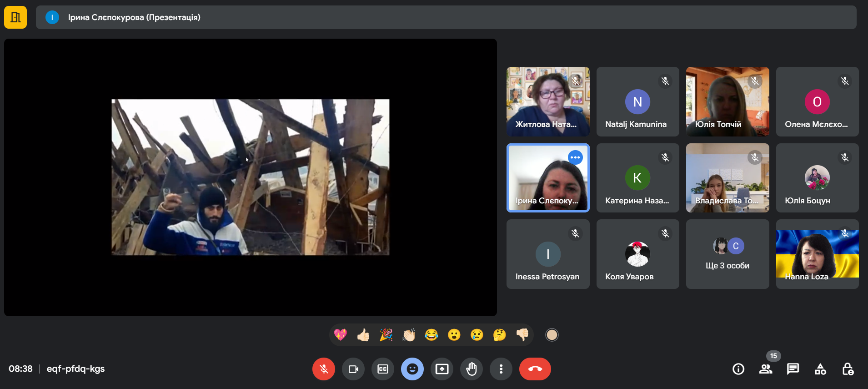
Task: Show the participants list
Action: click(766, 369)
